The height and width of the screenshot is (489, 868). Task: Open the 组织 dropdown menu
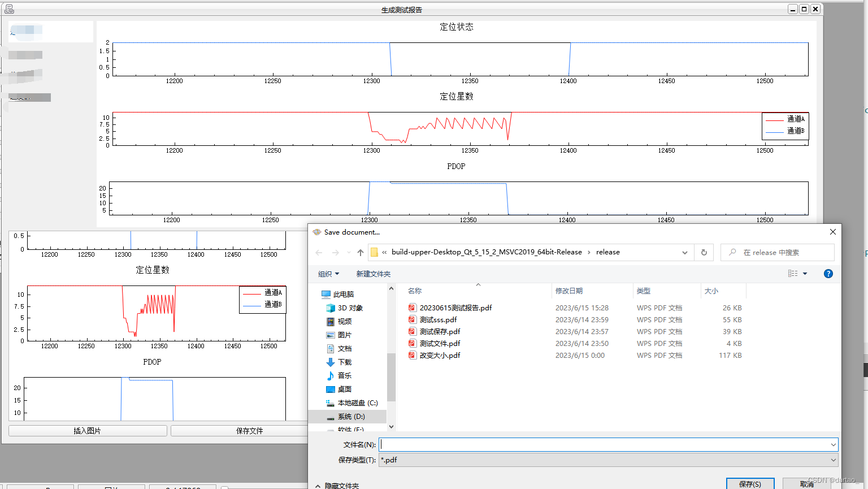point(328,273)
